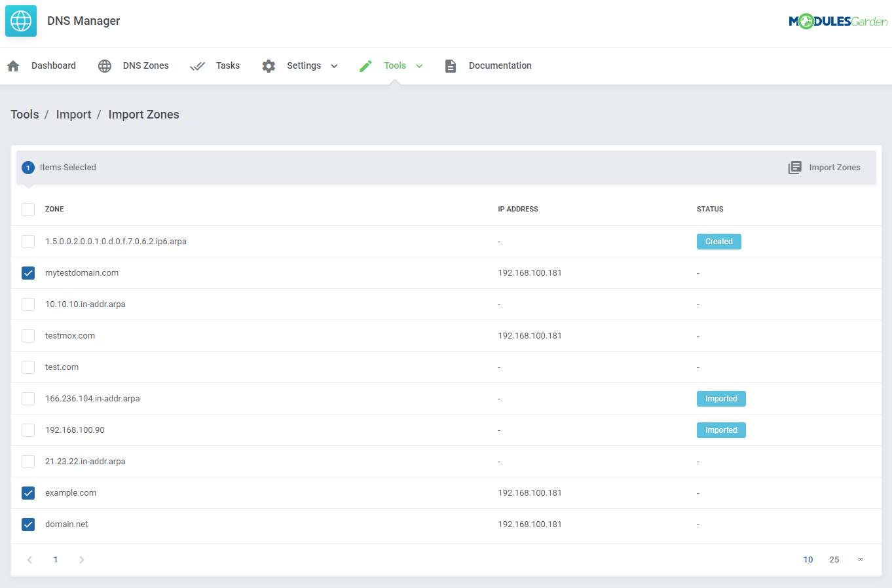This screenshot has width=892, height=588.
Task: Click the Settings gear icon
Action: point(269,65)
